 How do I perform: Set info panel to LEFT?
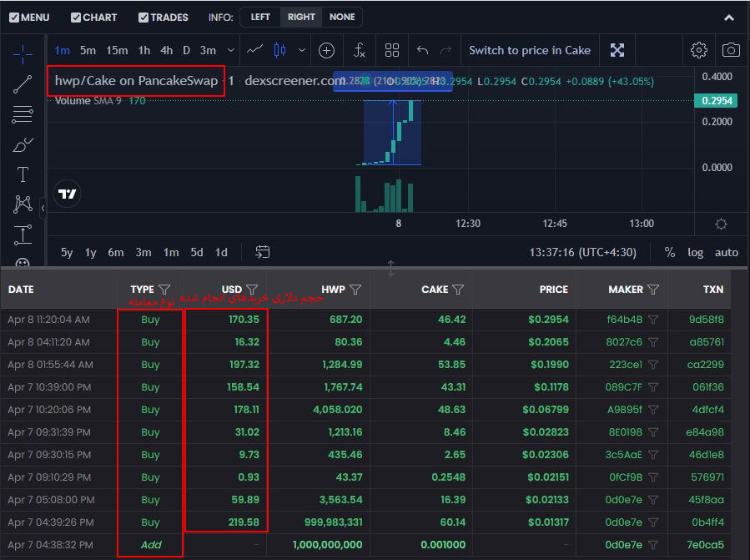(260, 17)
